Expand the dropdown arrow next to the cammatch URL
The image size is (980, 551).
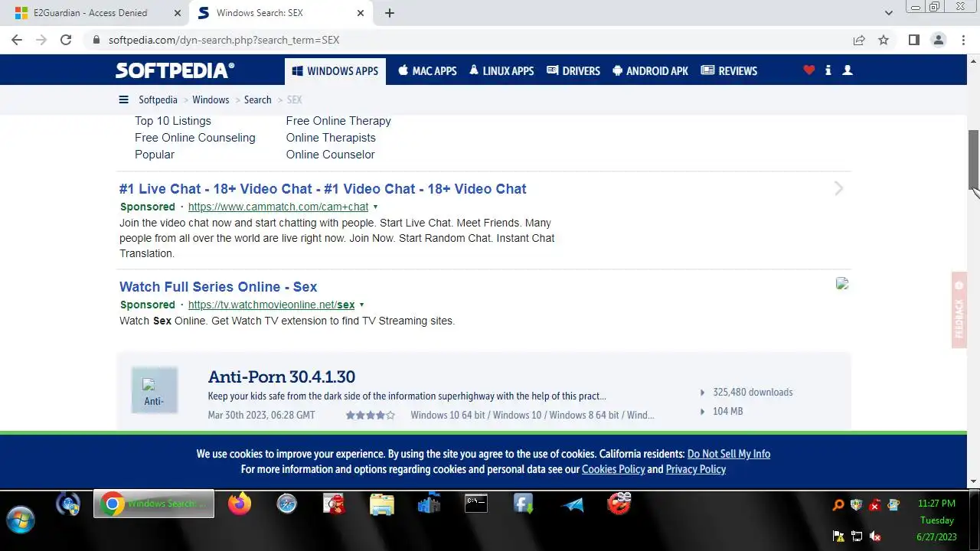click(x=375, y=207)
